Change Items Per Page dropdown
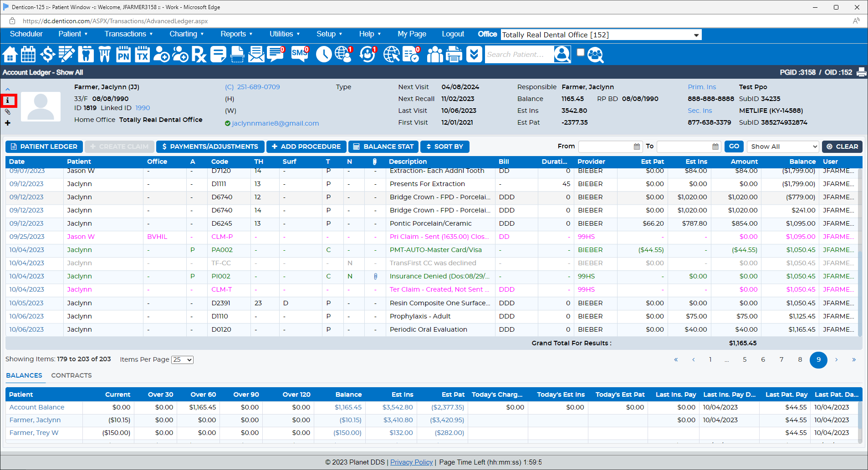Image resolution: width=868 pixels, height=470 pixels. pos(182,360)
